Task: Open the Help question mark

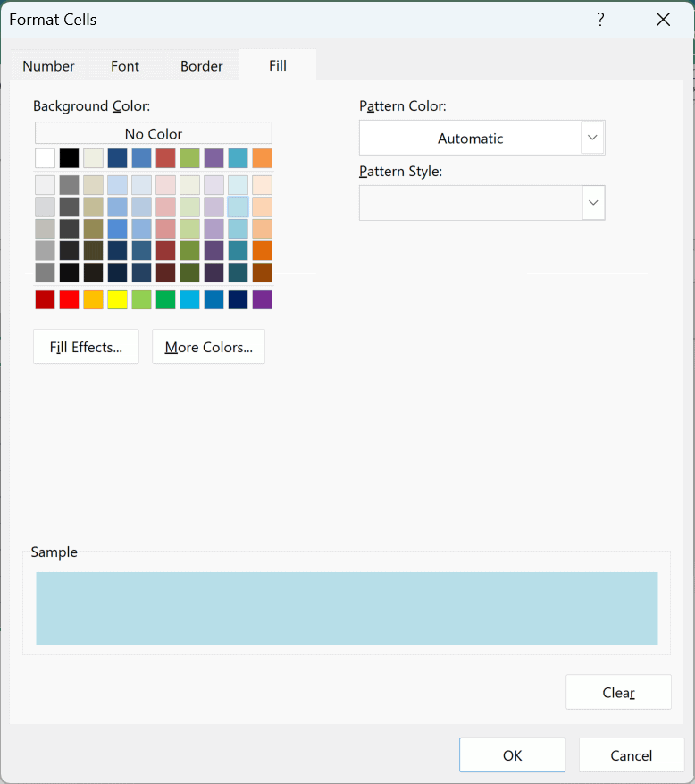Action: tap(600, 20)
